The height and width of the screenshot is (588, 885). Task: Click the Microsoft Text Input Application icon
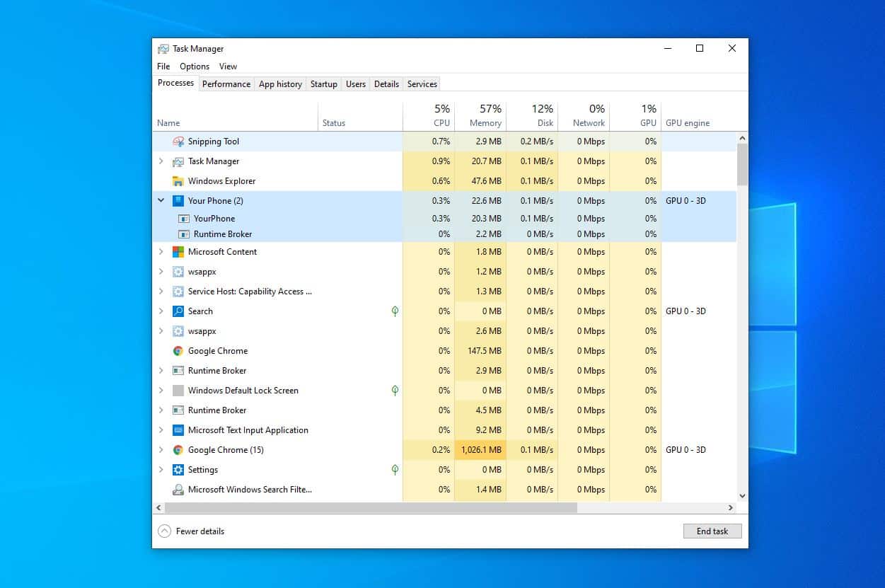pos(177,430)
